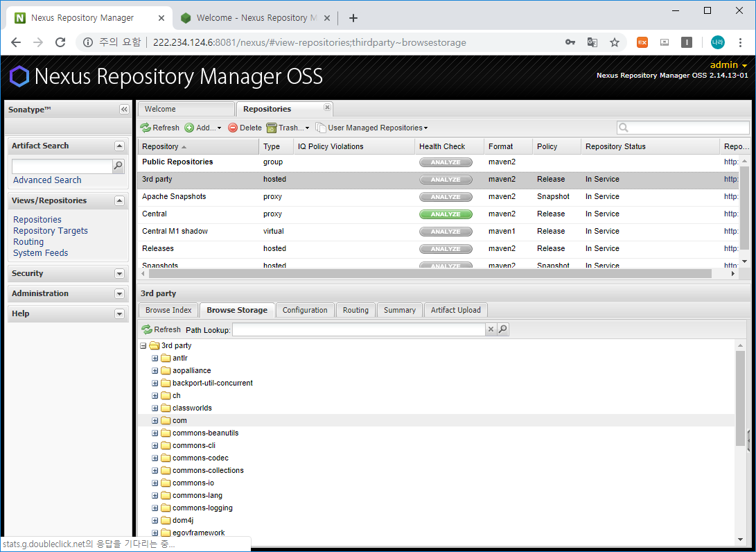The image size is (756, 552).
Task: Collapse the 3rd party root tree node
Action: click(x=143, y=345)
